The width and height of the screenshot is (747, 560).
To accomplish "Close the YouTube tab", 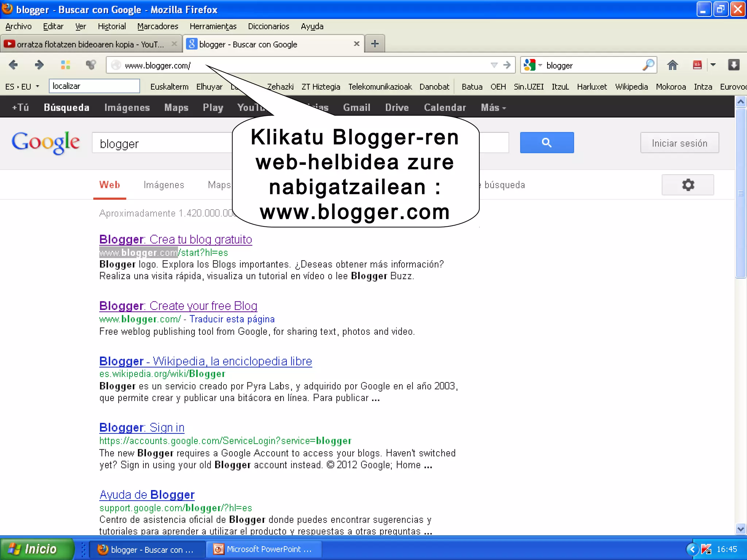I will [174, 44].
